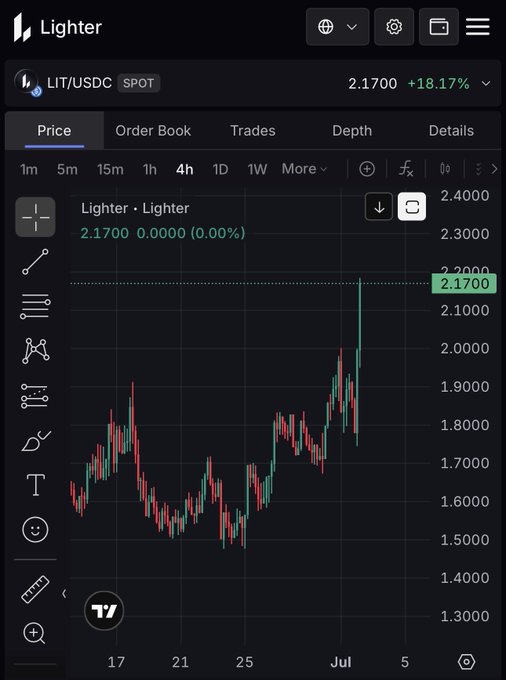
Task: Open the language globe dropdown
Action: [337, 27]
